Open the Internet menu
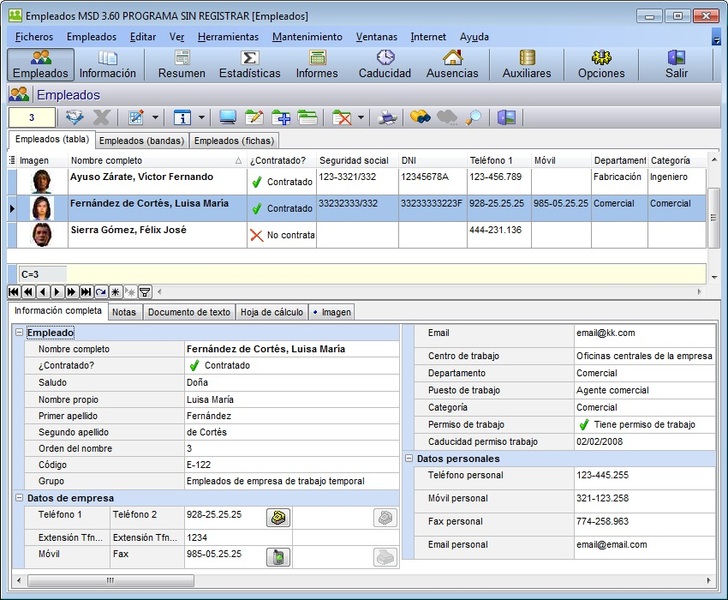This screenshot has width=728, height=600. [x=428, y=37]
